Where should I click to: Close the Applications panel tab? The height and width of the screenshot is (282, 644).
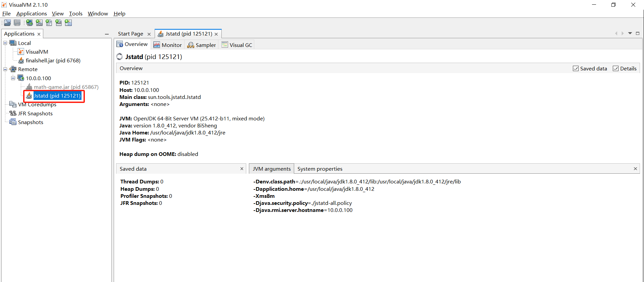[39, 34]
